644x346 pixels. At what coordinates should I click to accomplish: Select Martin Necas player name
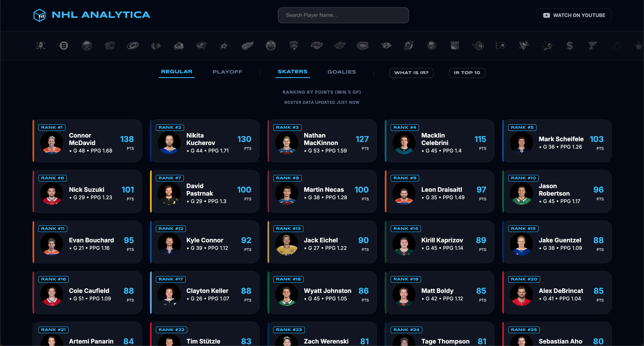(x=324, y=190)
